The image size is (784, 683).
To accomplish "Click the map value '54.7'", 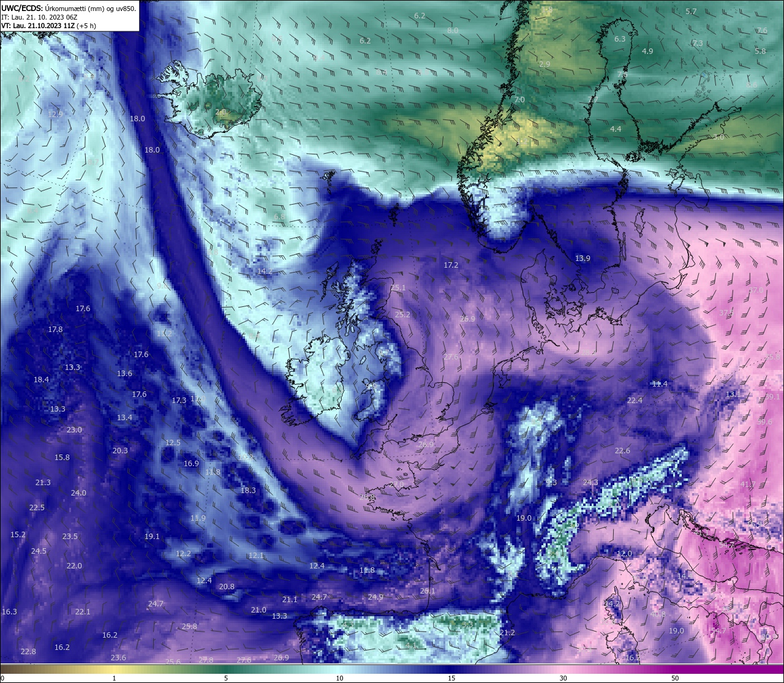I will (x=718, y=631).
